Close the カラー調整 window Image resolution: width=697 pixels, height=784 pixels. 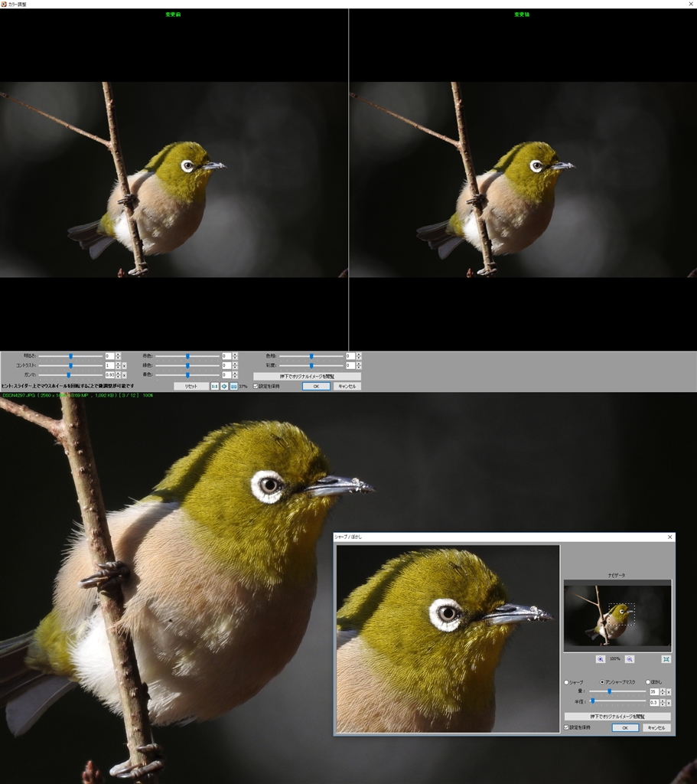click(691, 4)
